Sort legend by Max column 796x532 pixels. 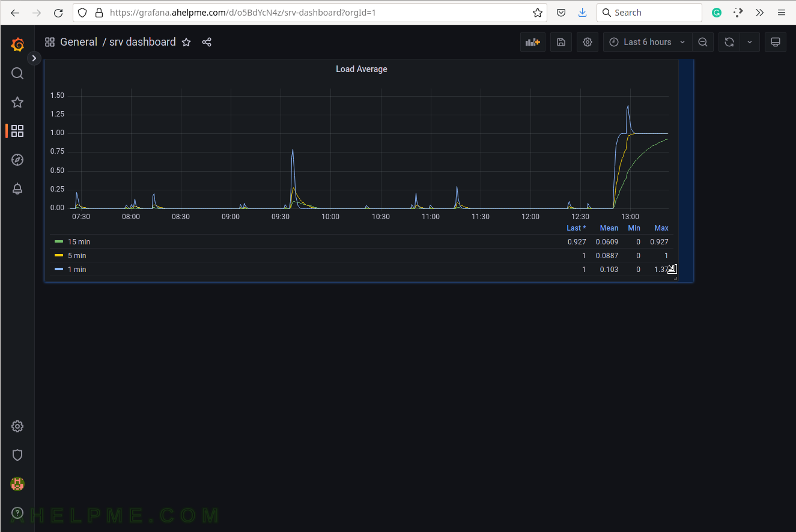[661, 228]
